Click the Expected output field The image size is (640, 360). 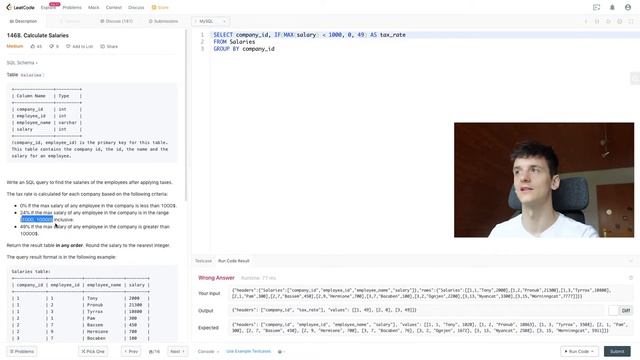click(431, 327)
